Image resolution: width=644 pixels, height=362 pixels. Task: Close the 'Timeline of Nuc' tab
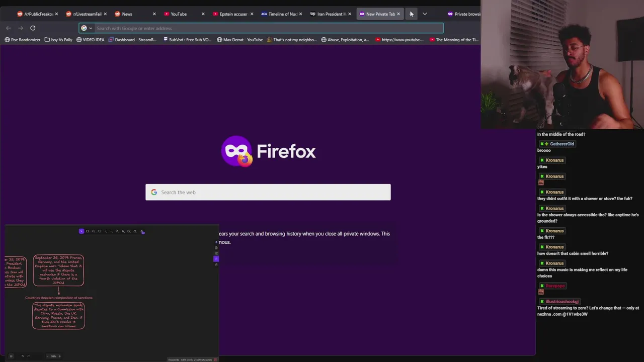[x=300, y=14]
